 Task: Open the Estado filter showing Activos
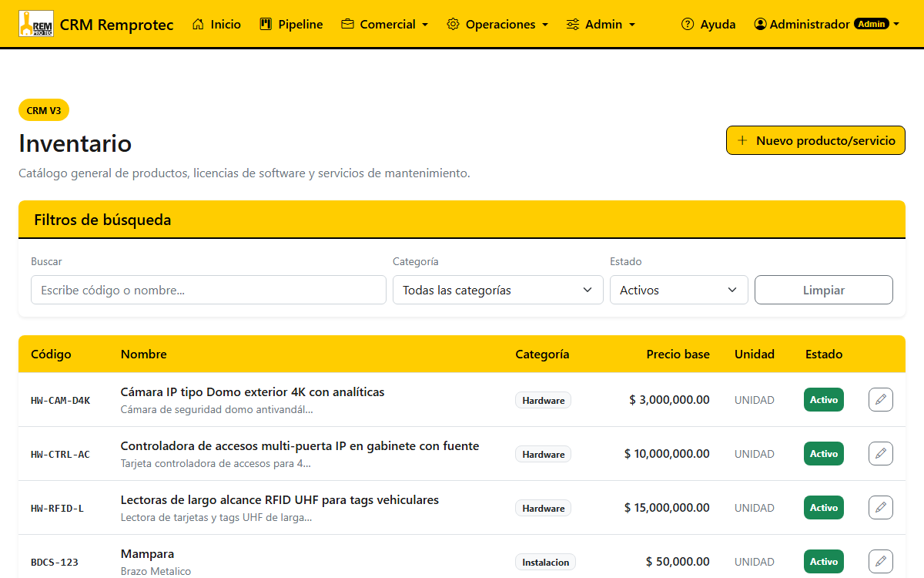coord(678,290)
